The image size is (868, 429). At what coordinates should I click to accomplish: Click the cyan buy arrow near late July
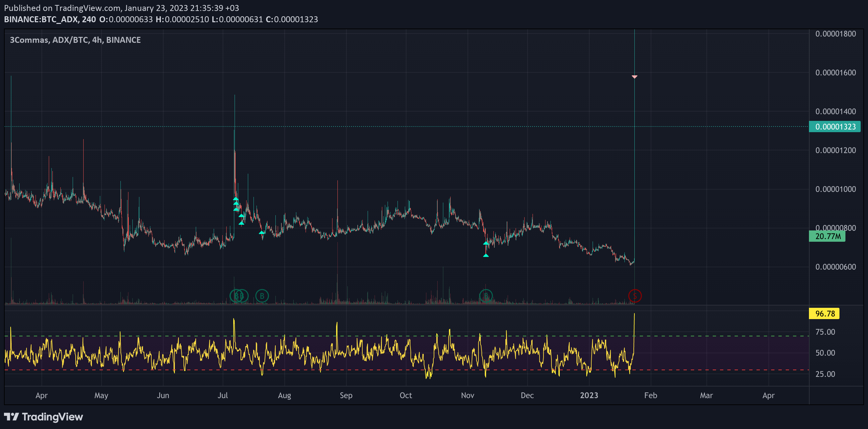pos(261,233)
